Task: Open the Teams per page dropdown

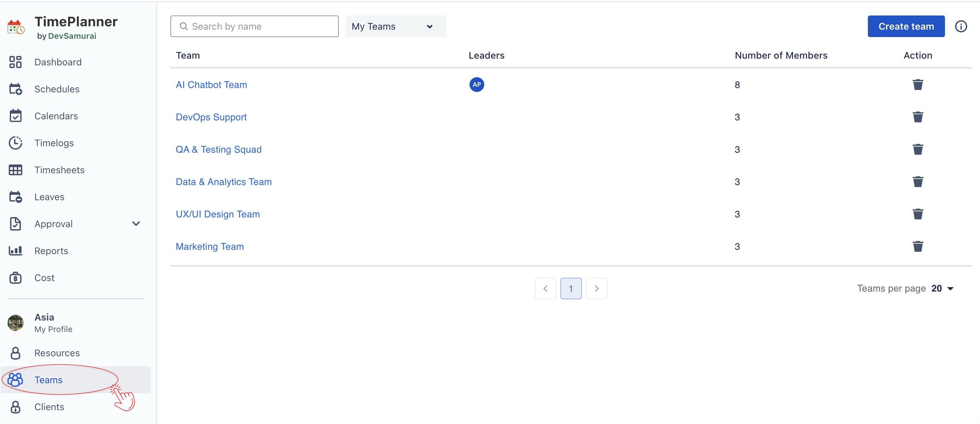Action: tap(943, 289)
